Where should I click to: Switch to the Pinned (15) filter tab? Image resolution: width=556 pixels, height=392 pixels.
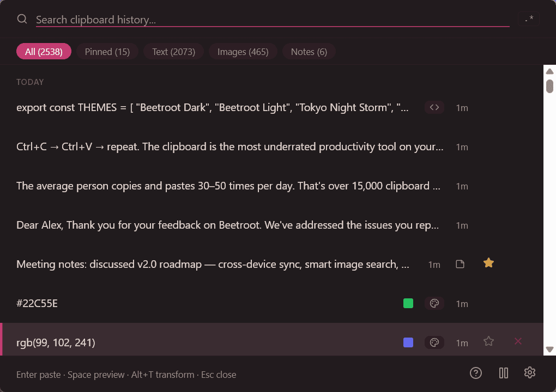tap(107, 51)
